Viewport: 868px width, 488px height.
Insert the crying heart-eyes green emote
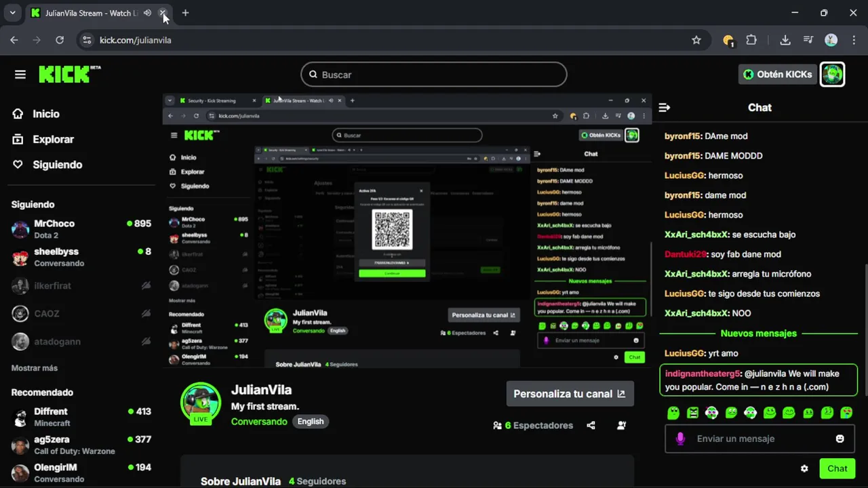pyautogui.click(x=846, y=412)
